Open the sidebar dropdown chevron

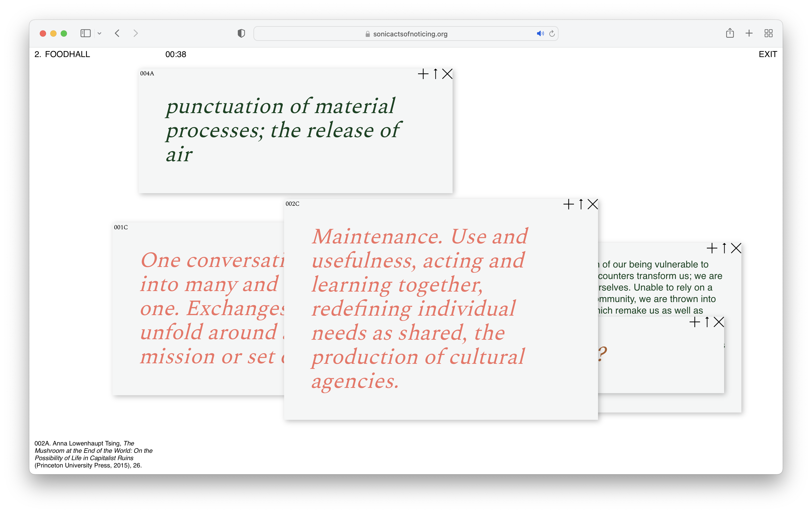(x=99, y=33)
